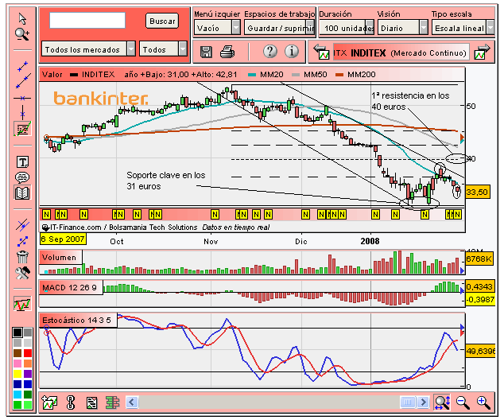Click the Valor label on the price chart header
The image size is (504, 420).
click(x=52, y=75)
